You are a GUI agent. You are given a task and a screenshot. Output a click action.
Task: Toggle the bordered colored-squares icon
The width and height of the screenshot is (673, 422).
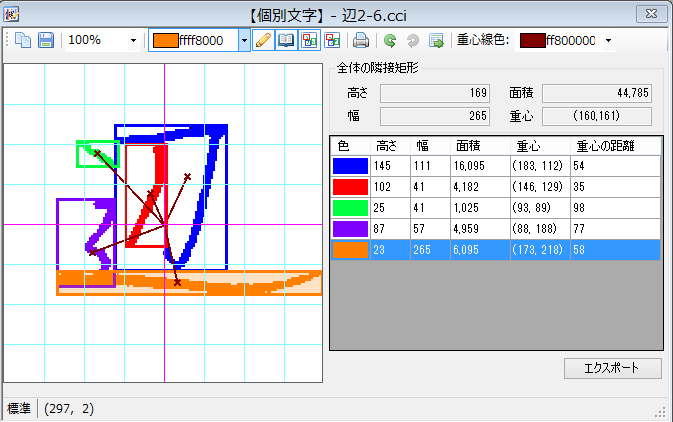point(309,41)
